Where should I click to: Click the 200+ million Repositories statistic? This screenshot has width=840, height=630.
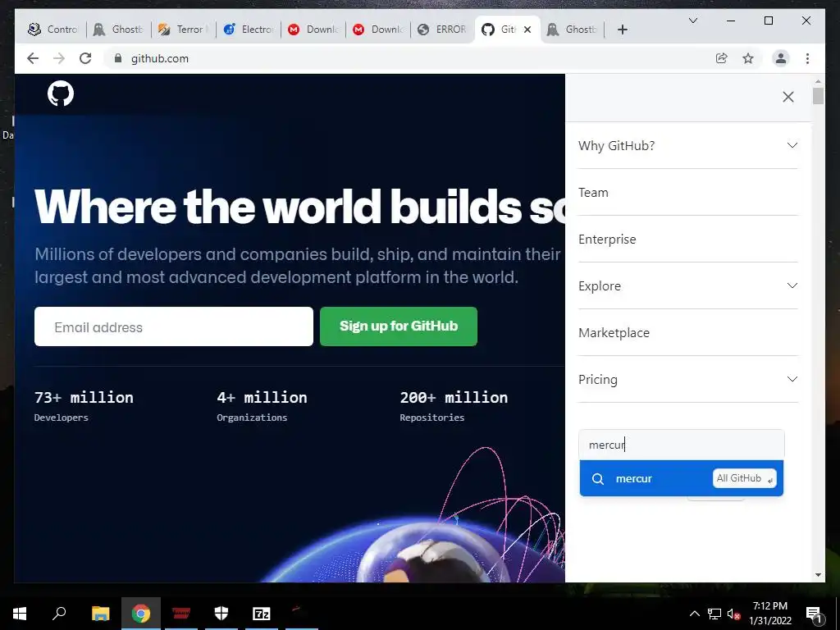454,406
